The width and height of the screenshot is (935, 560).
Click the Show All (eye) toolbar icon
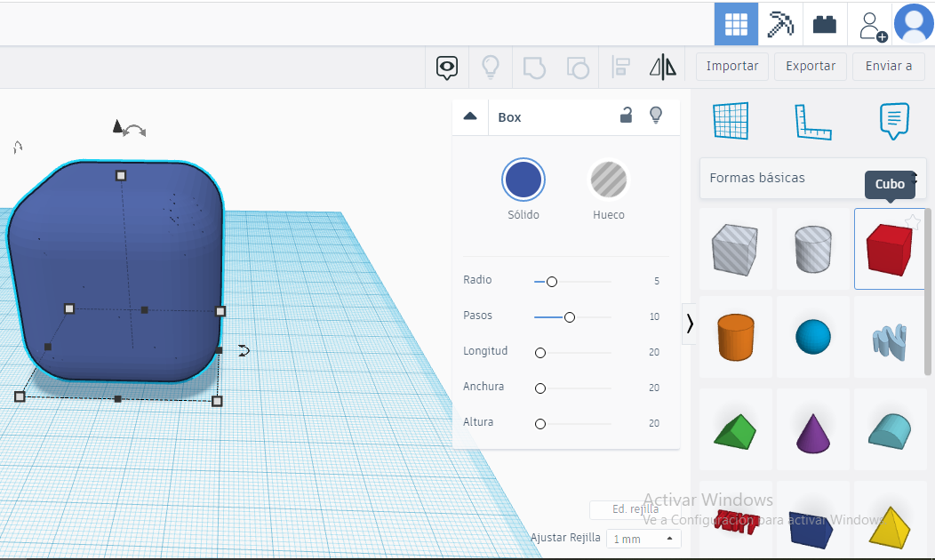tap(446, 67)
